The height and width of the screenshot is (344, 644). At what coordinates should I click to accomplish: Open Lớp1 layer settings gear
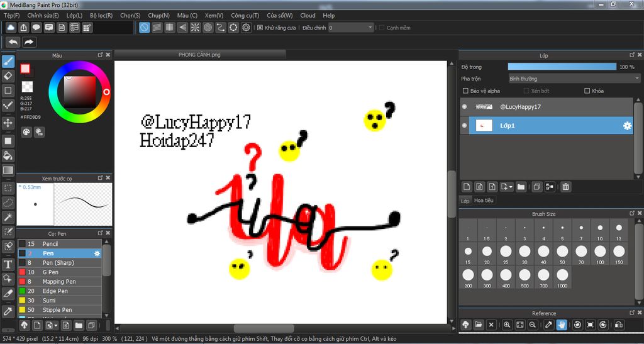click(627, 126)
